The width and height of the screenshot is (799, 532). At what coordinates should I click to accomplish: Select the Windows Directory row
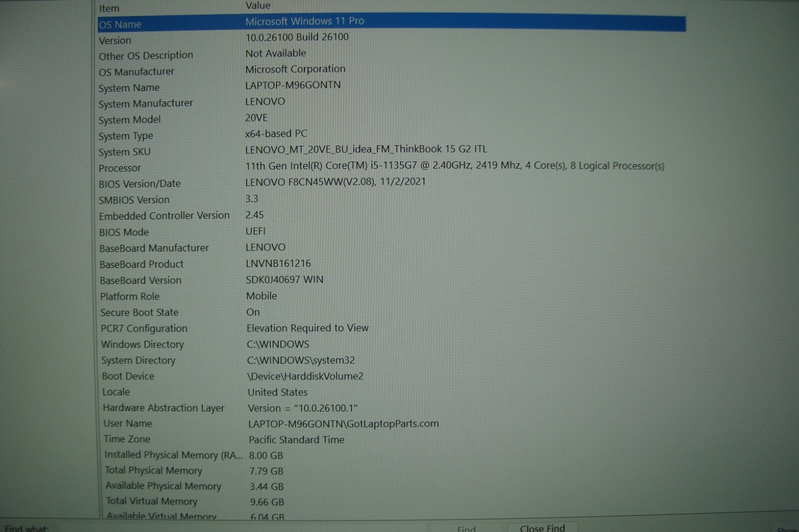click(142, 344)
